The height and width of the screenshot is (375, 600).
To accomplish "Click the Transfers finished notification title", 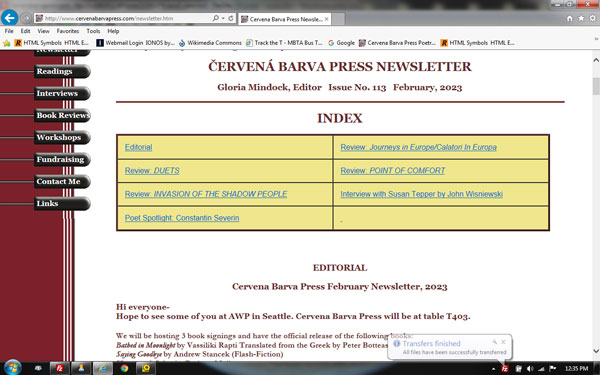I will click(431, 344).
